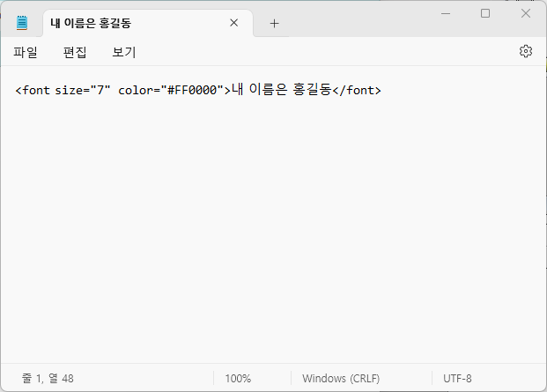The image size is (547, 392).
Task: Open the 편집 menu
Action: pyautogui.click(x=75, y=52)
